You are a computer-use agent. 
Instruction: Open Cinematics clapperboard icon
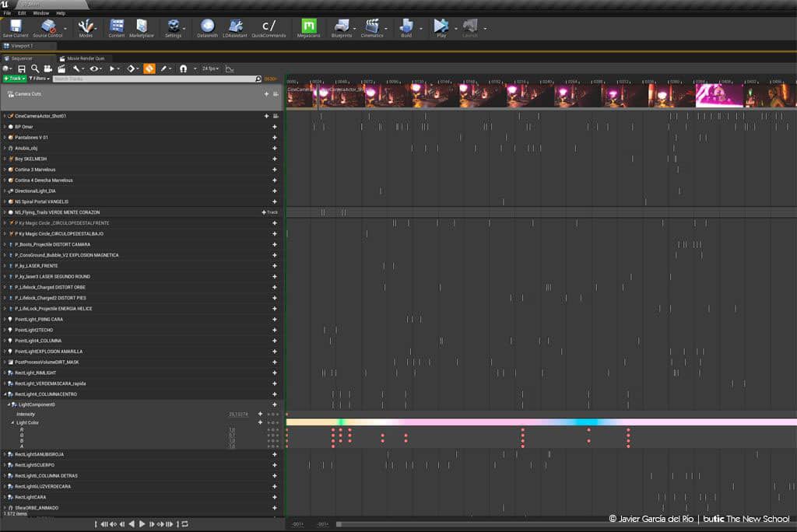372,27
